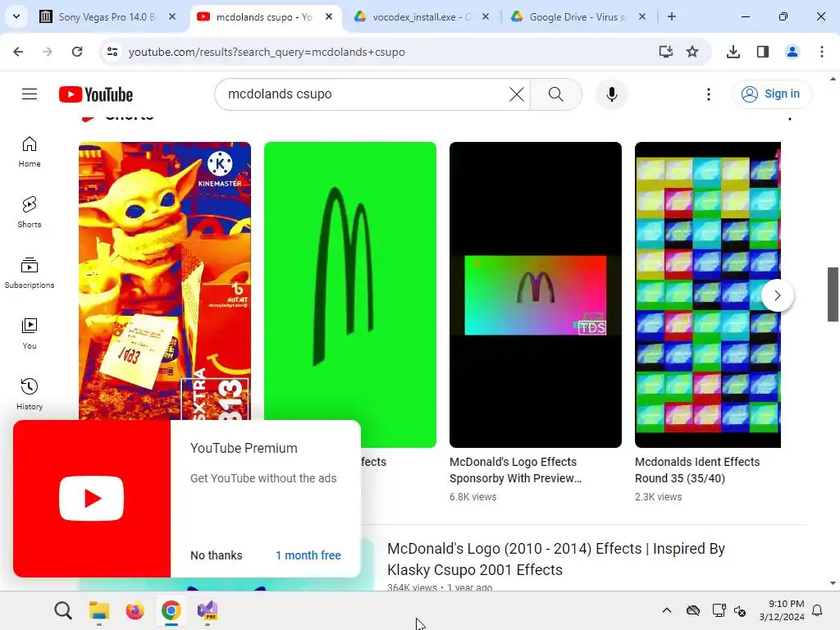
Task: Toggle the Chrome side panel
Action: click(x=762, y=52)
